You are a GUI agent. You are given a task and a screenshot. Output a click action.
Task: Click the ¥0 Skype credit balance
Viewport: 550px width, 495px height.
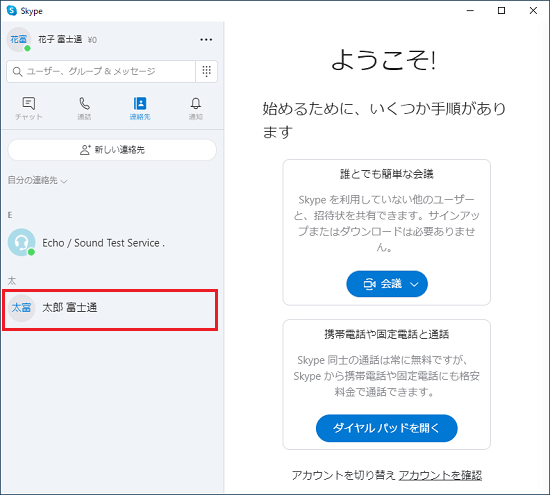(x=92, y=40)
